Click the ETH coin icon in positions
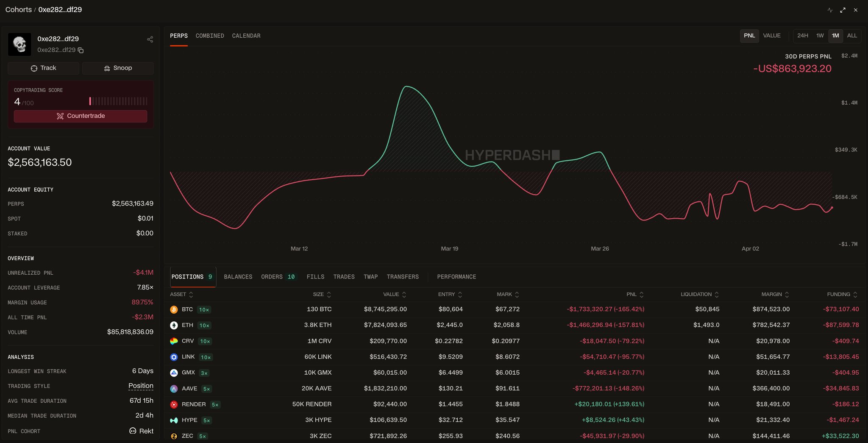This screenshot has height=443, width=868. [x=174, y=326]
